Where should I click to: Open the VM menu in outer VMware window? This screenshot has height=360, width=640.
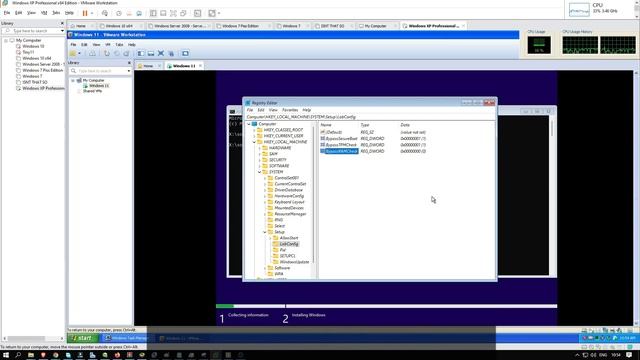44,13
